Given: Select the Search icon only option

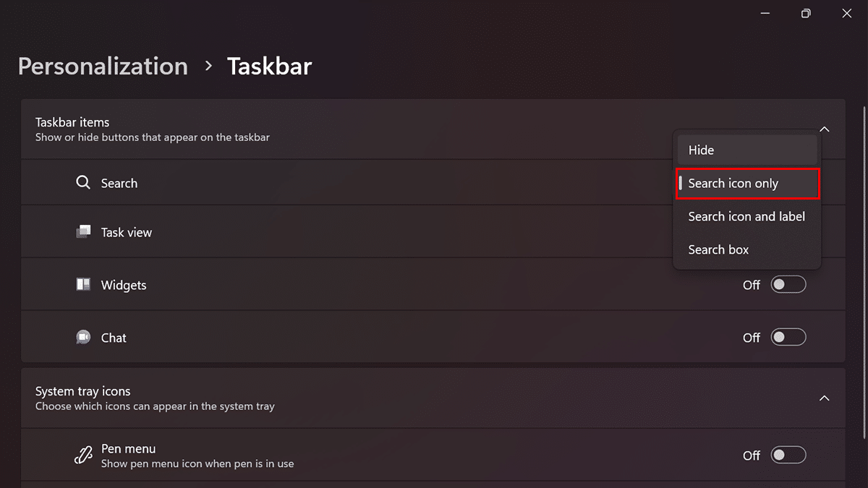Looking at the screenshot, I should point(746,184).
